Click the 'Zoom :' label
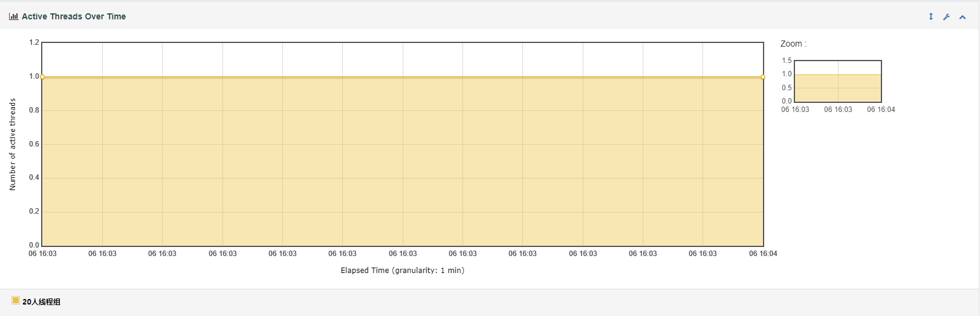This screenshot has width=980, height=316. (793, 44)
